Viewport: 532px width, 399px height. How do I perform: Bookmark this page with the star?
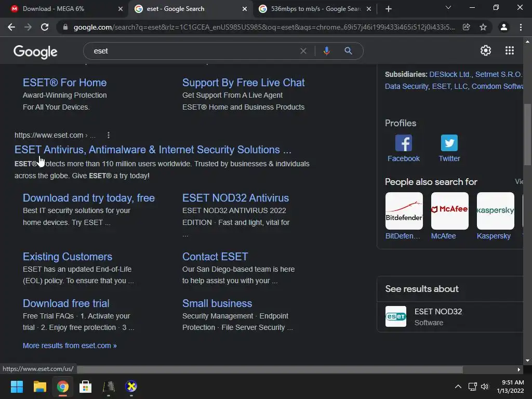point(483,27)
